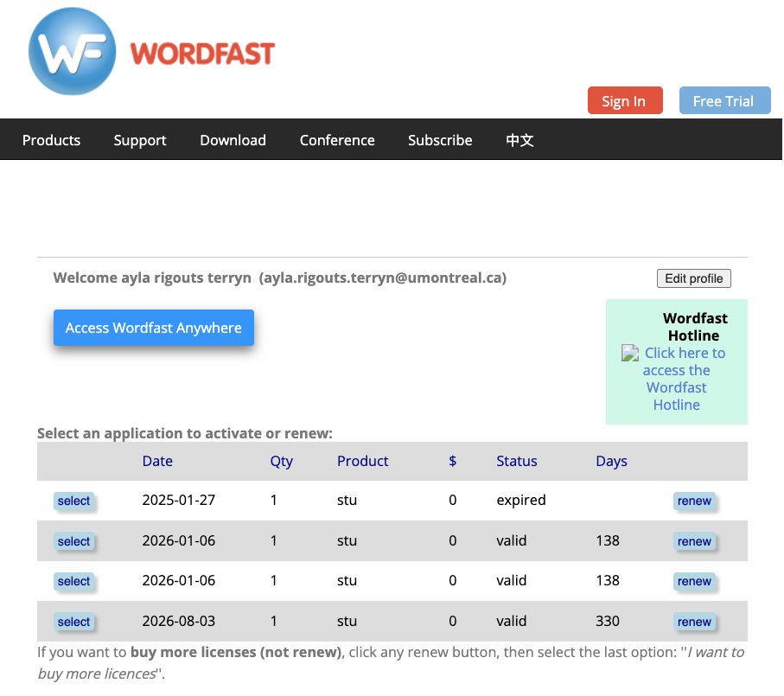
Task: Click the 'valid' status in 2026-08-03 row
Action: [x=511, y=621]
